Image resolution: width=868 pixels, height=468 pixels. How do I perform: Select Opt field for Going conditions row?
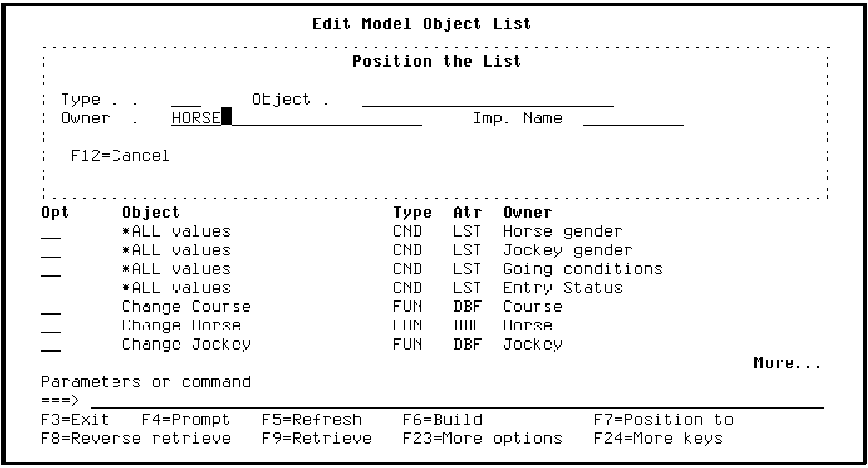[x=51, y=269]
